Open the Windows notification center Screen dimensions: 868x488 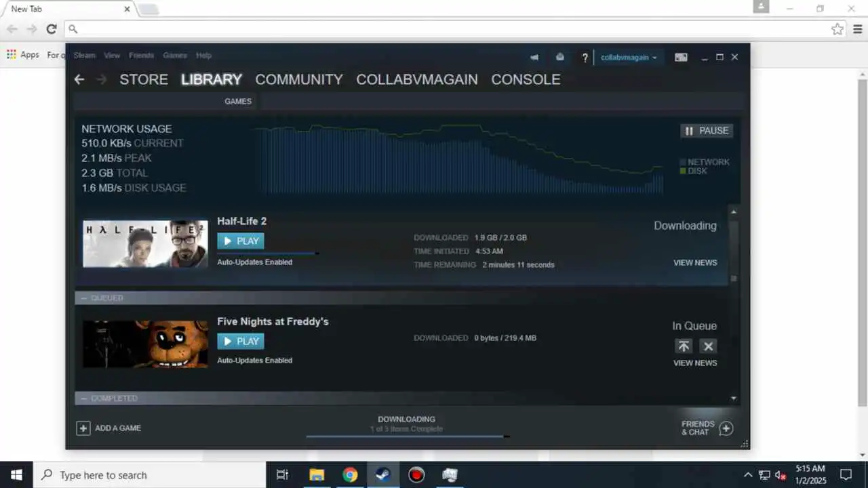point(846,474)
